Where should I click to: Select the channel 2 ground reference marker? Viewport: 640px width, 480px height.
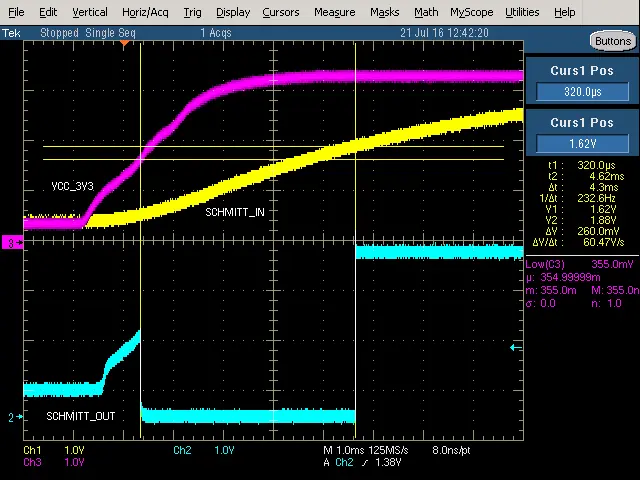point(12,417)
